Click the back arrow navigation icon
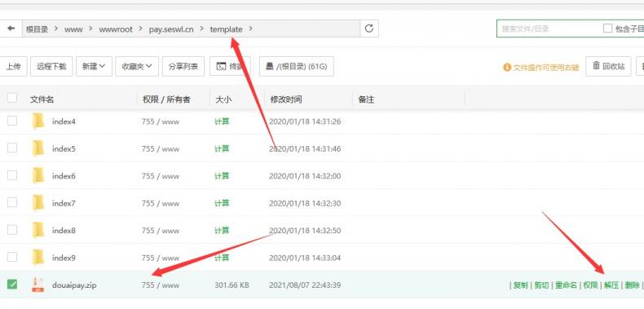 click(x=11, y=29)
